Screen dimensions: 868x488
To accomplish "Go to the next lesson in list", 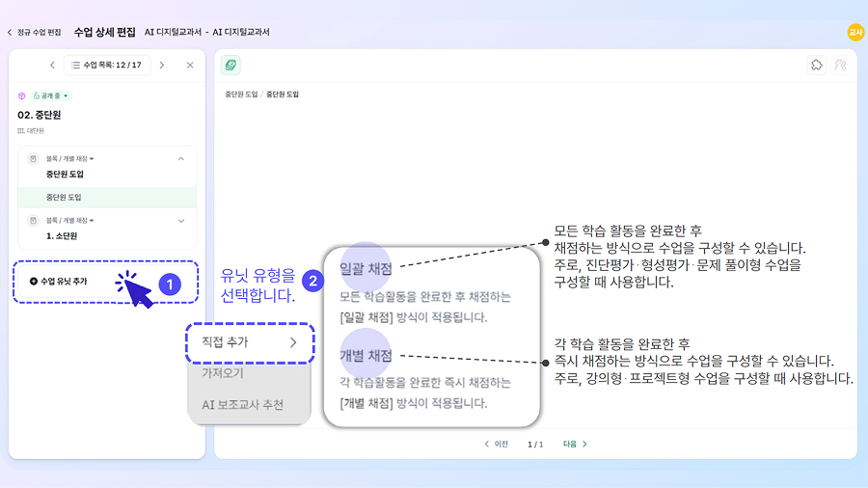I will [x=161, y=65].
